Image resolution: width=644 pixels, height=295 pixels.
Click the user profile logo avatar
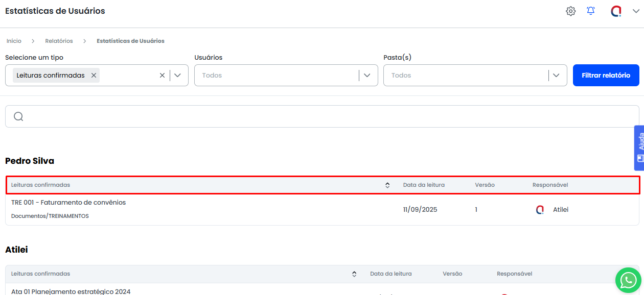pyautogui.click(x=616, y=11)
